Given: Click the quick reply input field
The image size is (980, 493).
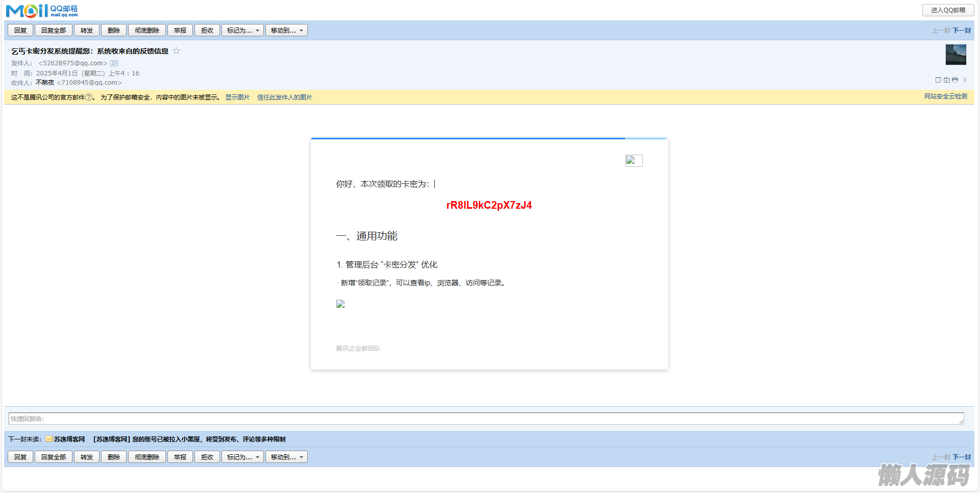Looking at the screenshot, I should tap(485, 418).
